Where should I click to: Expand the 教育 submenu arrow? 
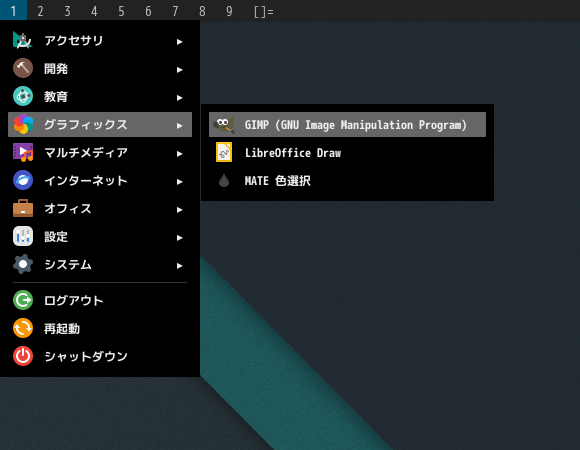pyautogui.click(x=180, y=98)
